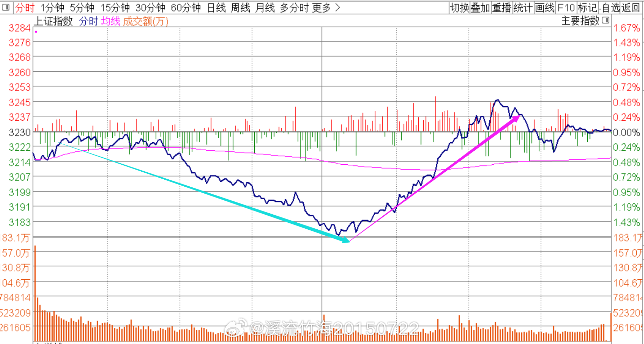644x344 pixels.
Task: Click the 261605 left volume axis label
Action: (x=15, y=328)
